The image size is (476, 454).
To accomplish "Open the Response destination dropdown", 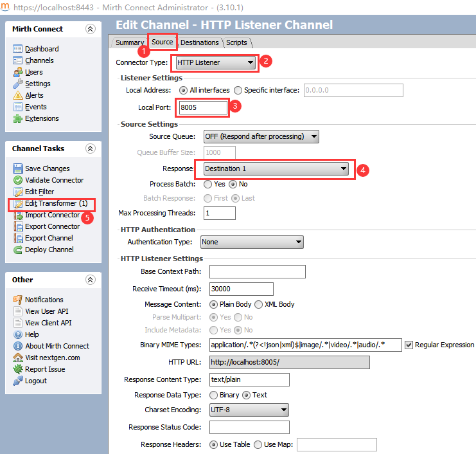I will tap(276, 168).
